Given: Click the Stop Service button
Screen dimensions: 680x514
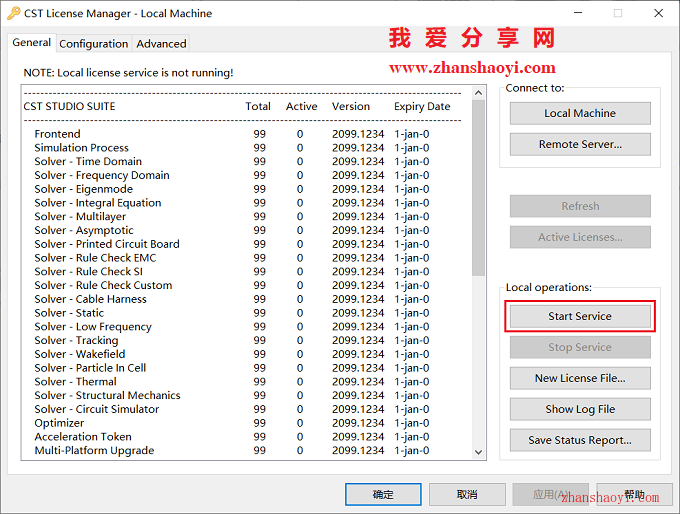Looking at the screenshot, I should 580,347.
